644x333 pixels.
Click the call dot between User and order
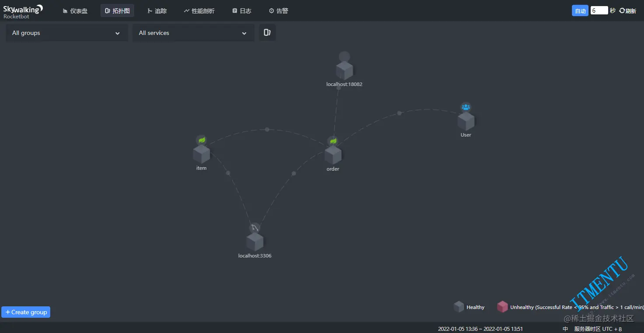coord(399,113)
